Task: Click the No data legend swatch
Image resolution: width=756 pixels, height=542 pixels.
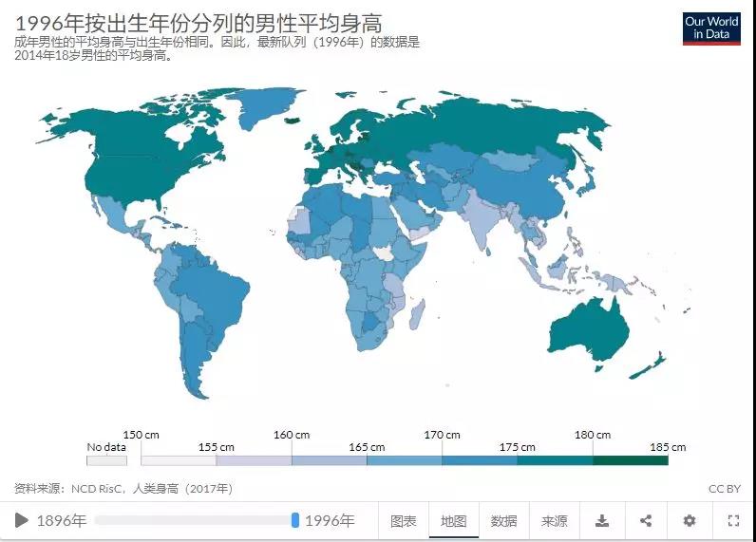Action: pyautogui.click(x=106, y=460)
